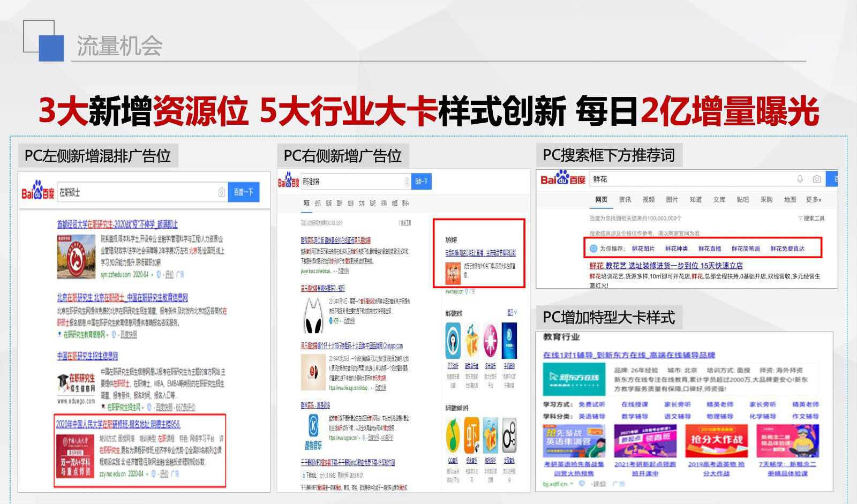Screen dimensions: 857x504
Task: Click the huya recommended ad thumbnail
Action: point(453,273)
